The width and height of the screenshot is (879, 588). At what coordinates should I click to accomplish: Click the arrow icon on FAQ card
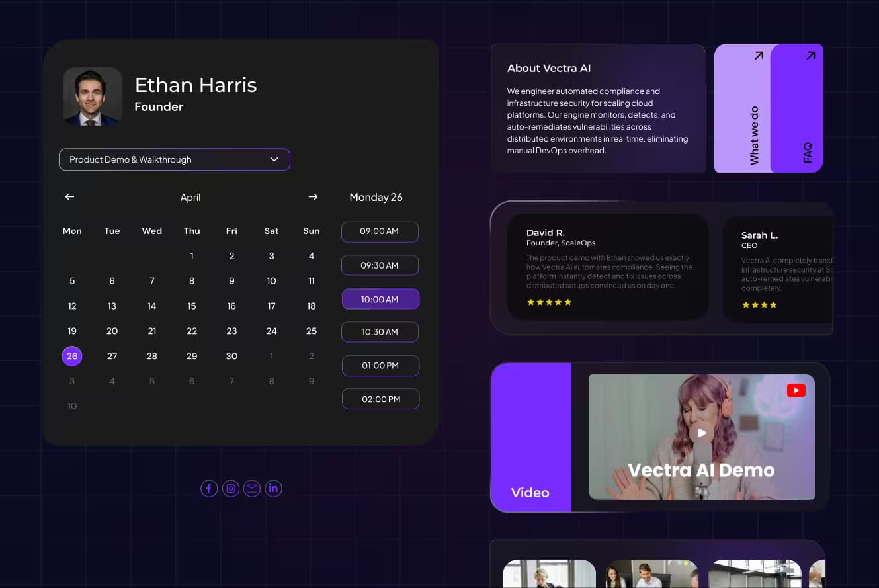click(x=810, y=56)
